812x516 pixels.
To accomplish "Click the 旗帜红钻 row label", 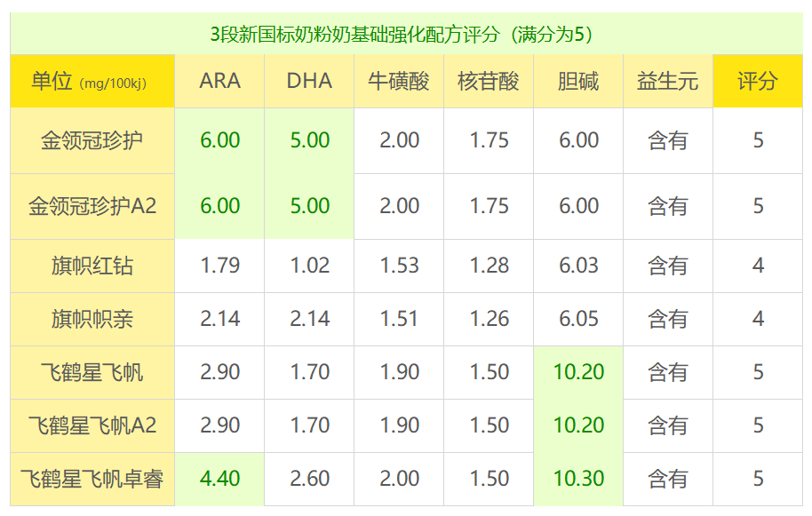I will click(x=92, y=266).
